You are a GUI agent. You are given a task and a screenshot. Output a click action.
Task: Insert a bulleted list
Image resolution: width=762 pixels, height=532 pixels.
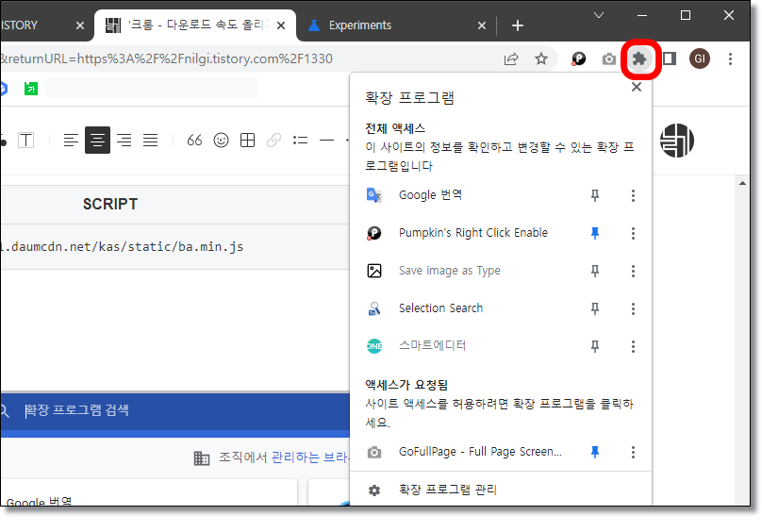(300, 141)
